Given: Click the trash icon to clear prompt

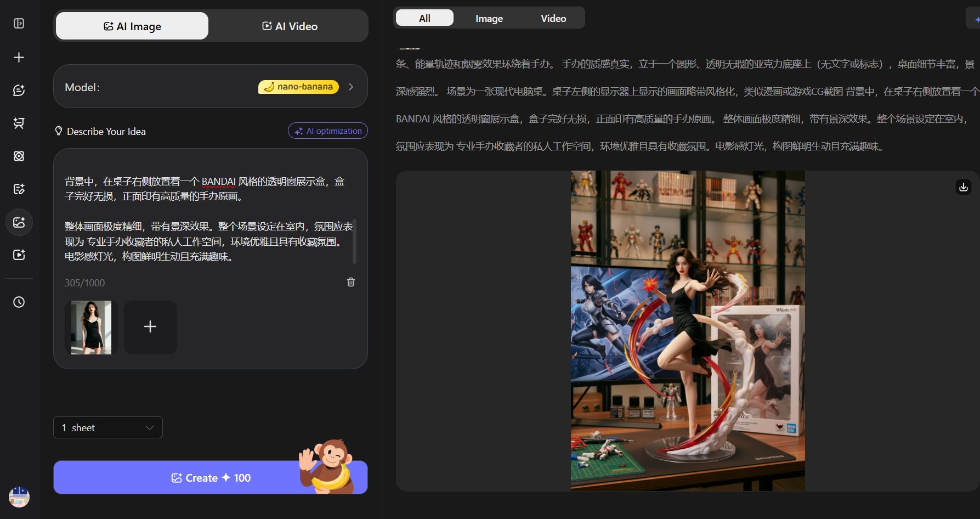Looking at the screenshot, I should pyautogui.click(x=351, y=282).
